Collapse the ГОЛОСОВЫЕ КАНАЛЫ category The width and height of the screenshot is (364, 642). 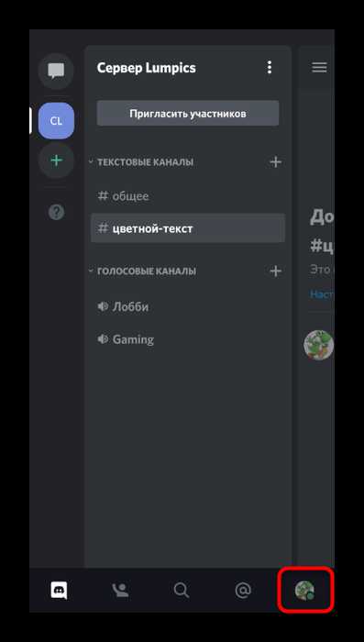pos(143,271)
